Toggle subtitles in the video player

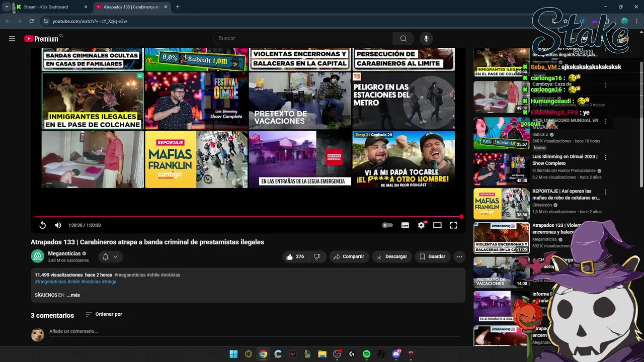point(405,225)
